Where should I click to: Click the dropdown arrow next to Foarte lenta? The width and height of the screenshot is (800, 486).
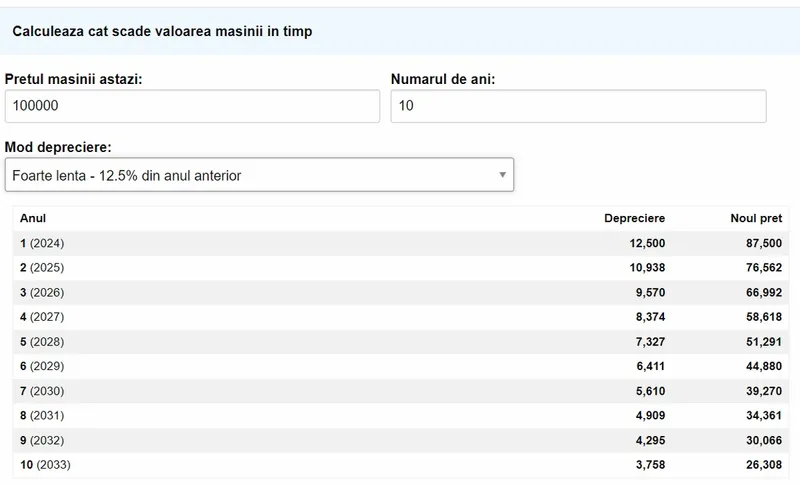503,175
